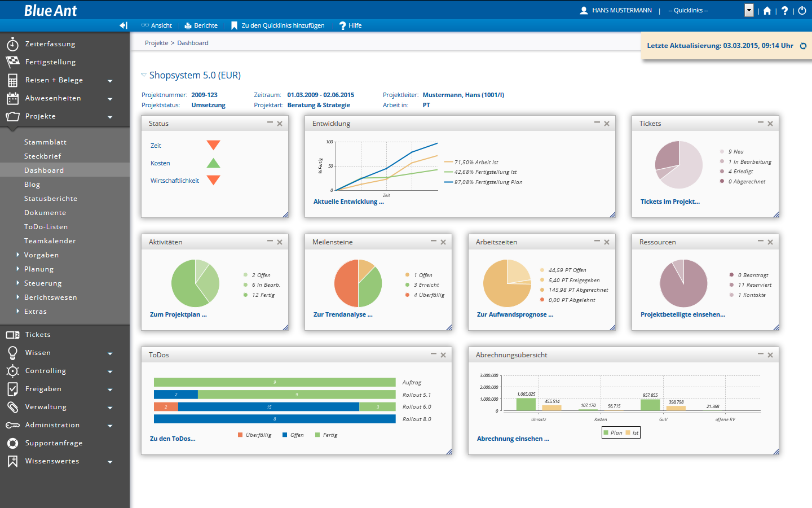Click the orange Überfällig legend swatch

pos(240,435)
